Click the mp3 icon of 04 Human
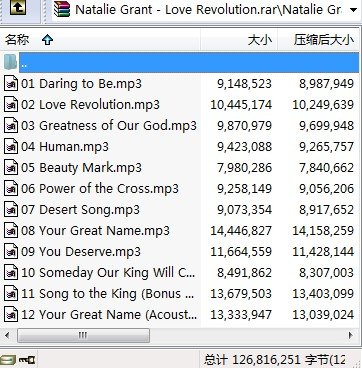This screenshot has width=362, height=368. pos(11,146)
